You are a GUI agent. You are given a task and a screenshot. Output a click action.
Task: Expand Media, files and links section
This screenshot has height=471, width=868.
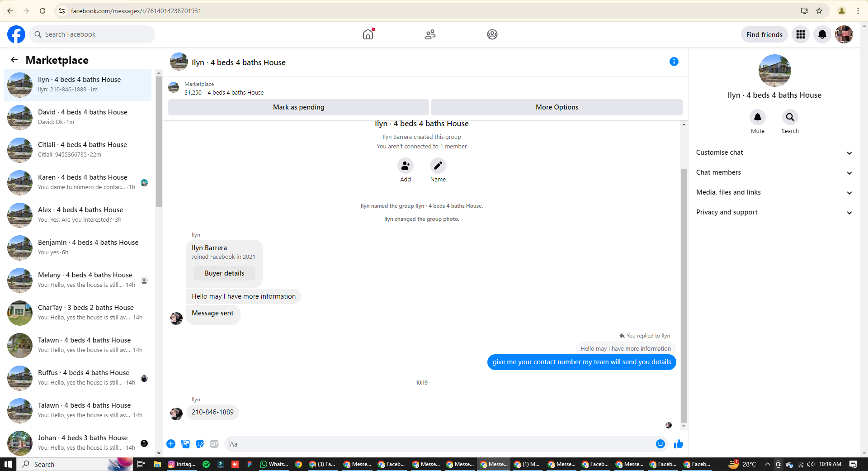(x=774, y=192)
